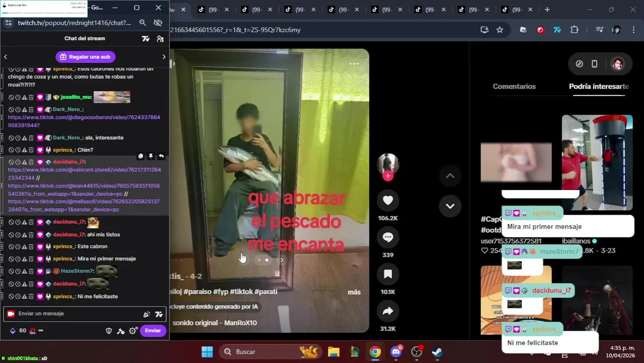Like the TikTok video with heart icon
This screenshot has width=644, height=363.
(388, 201)
